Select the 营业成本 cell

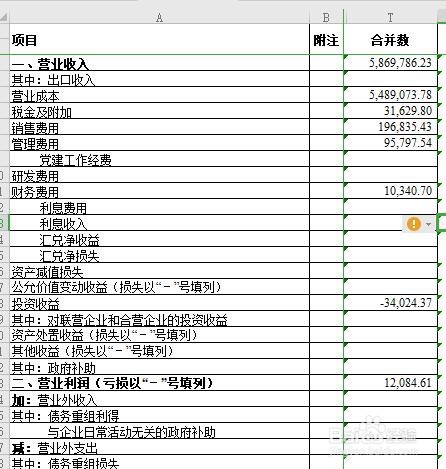click(x=160, y=95)
